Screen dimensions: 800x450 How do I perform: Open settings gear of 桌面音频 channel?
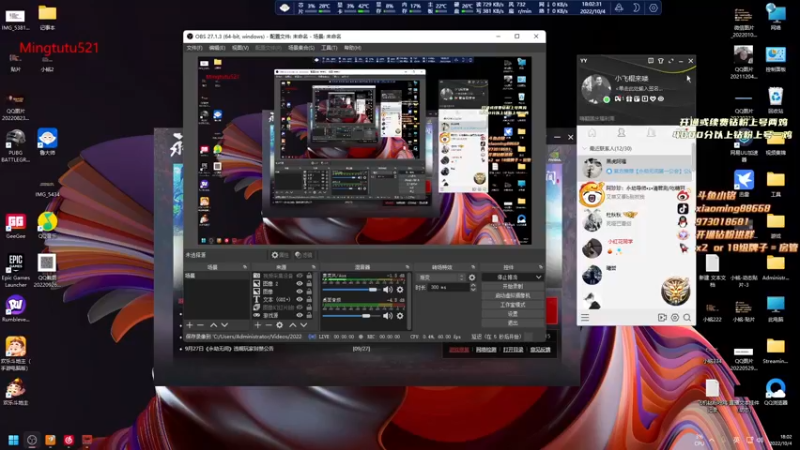(x=400, y=316)
